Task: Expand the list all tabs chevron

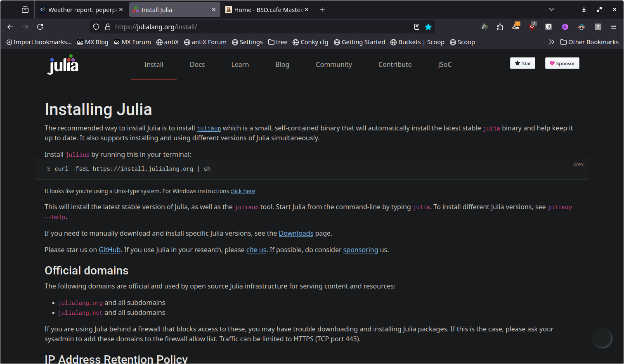Action: click(552, 9)
